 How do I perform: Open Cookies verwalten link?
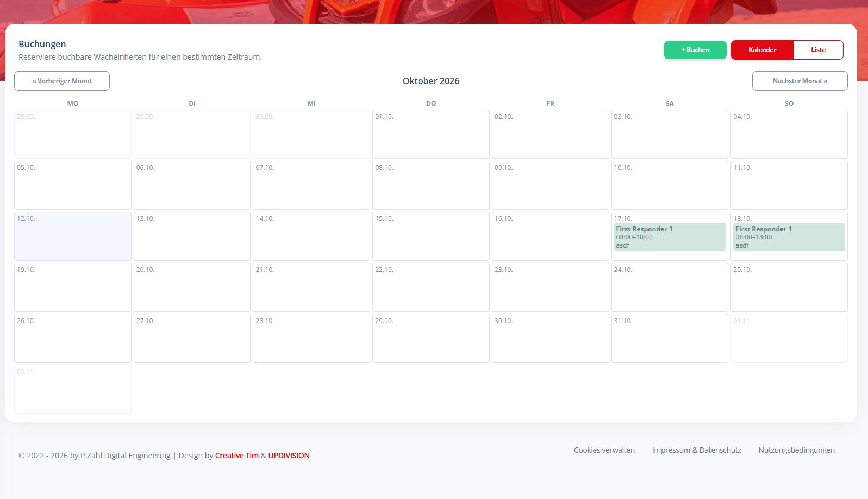coord(604,450)
